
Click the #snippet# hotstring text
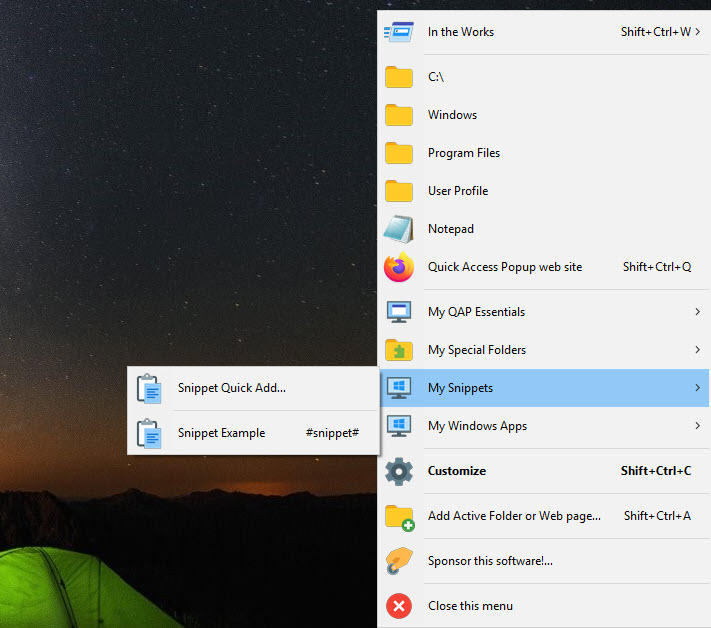point(332,433)
